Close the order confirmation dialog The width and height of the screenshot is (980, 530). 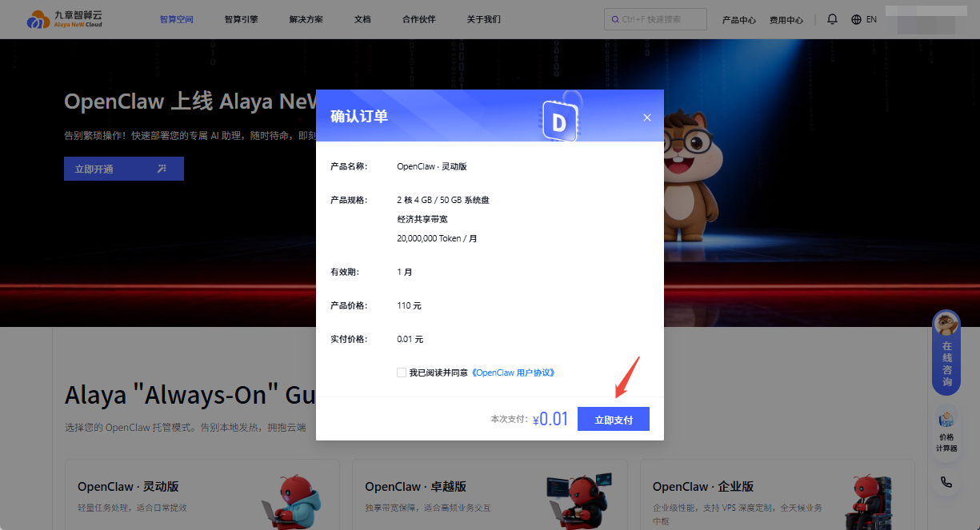pos(647,118)
